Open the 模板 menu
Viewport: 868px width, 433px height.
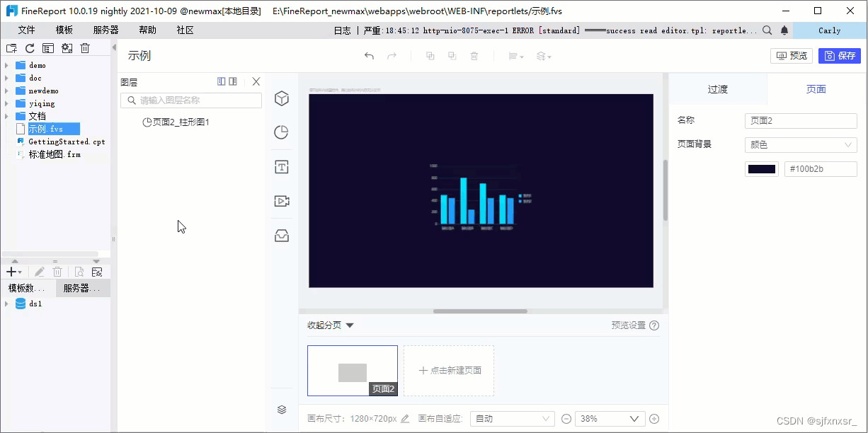64,30
